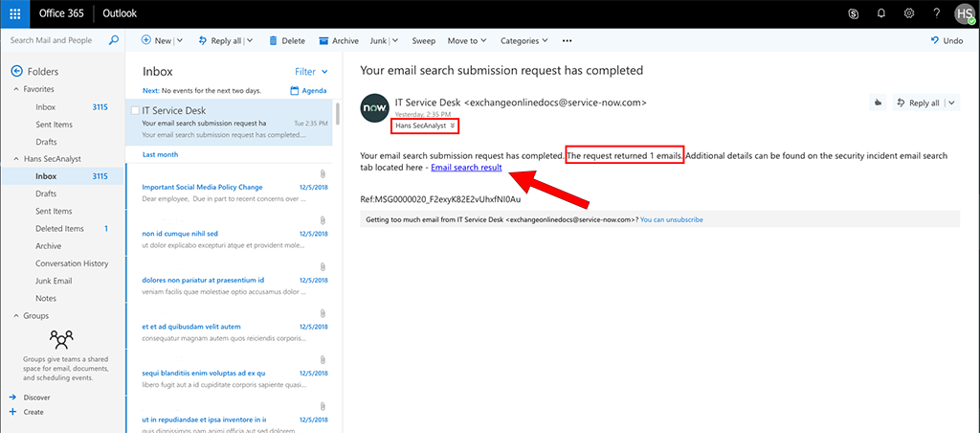980x433 pixels.
Task: Click Create group
Action: 26,412
